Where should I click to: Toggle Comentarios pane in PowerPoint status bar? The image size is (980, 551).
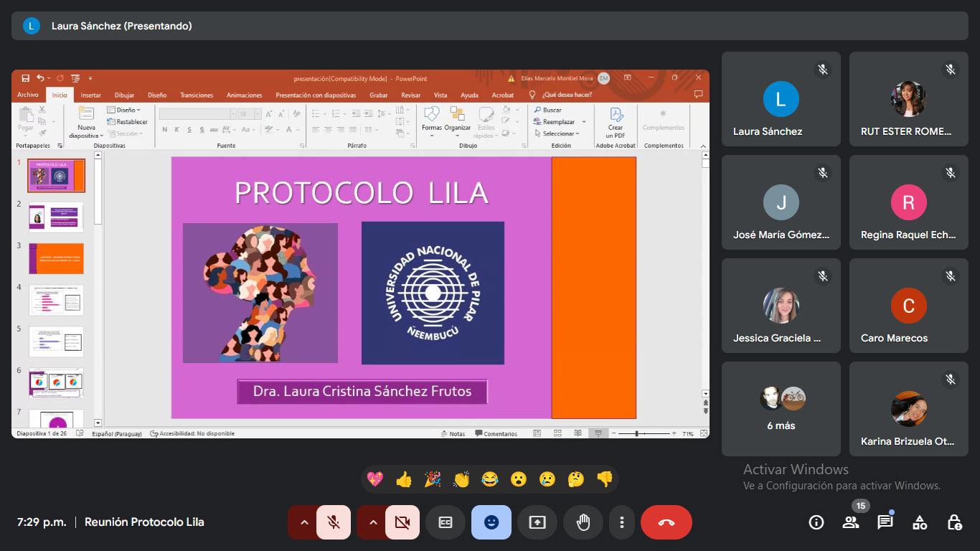(496, 433)
